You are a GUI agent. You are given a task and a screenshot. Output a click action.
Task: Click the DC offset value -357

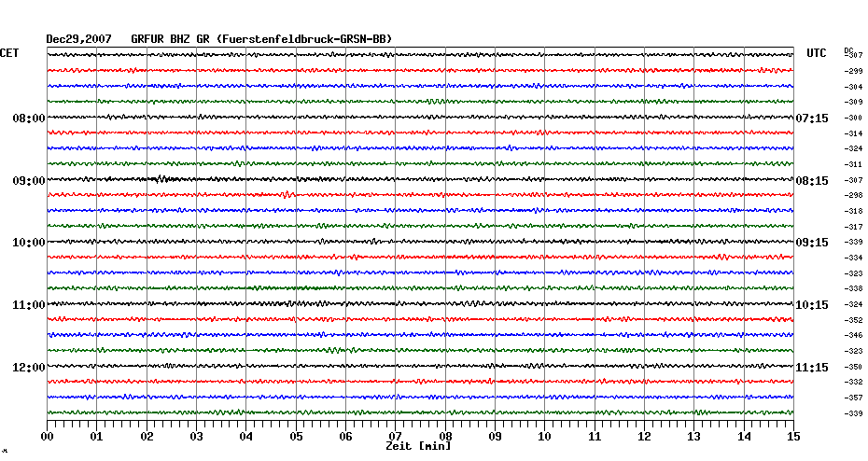click(x=854, y=398)
